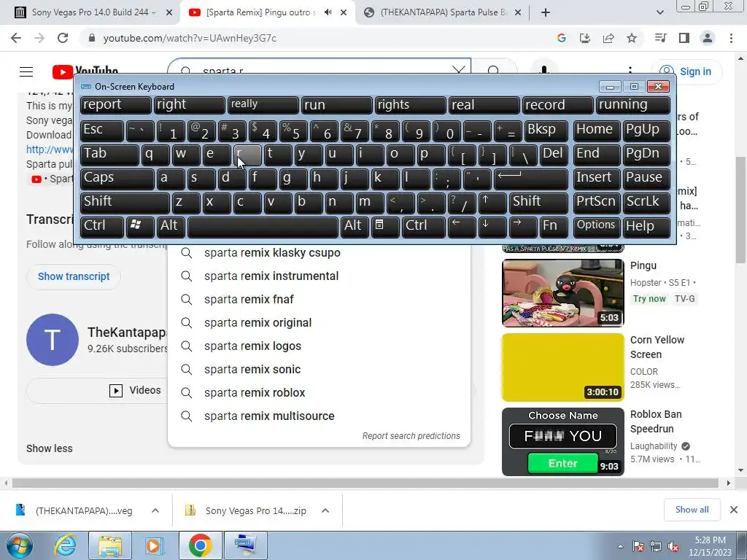Pick the word prediction 'running'
Image resolution: width=747 pixels, height=560 pixels.
(633, 105)
